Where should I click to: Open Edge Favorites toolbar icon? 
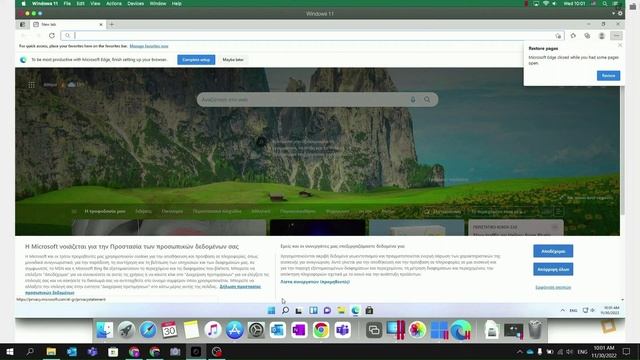(x=573, y=36)
